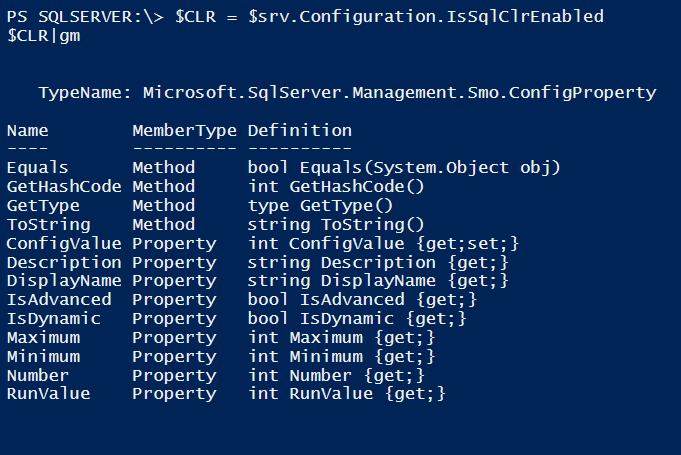Image resolution: width=681 pixels, height=455 pixels.
Task: Click the Equals method name
Action: [x=37, y=168]
